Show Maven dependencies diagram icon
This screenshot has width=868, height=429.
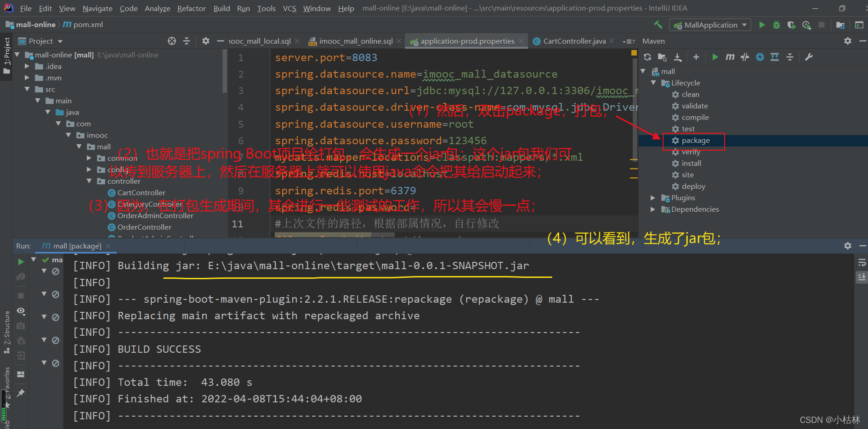click(x=775, y=57)
